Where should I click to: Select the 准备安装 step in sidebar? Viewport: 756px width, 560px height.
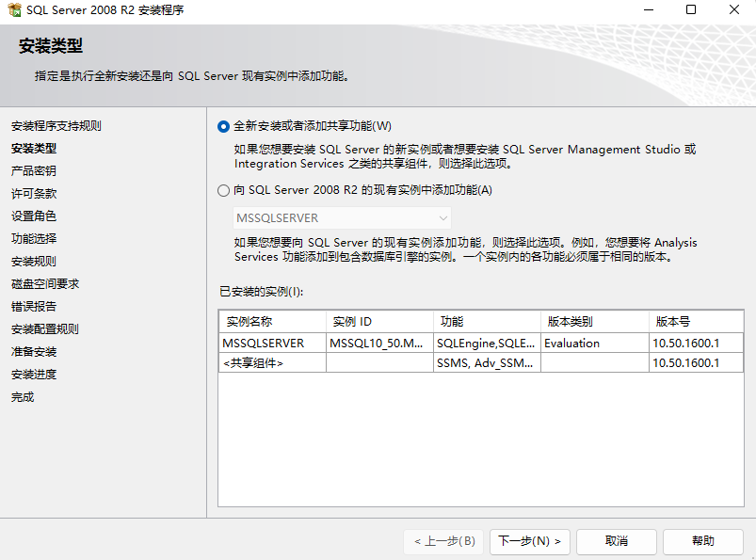pyautogui.click(x=34, y=352)
